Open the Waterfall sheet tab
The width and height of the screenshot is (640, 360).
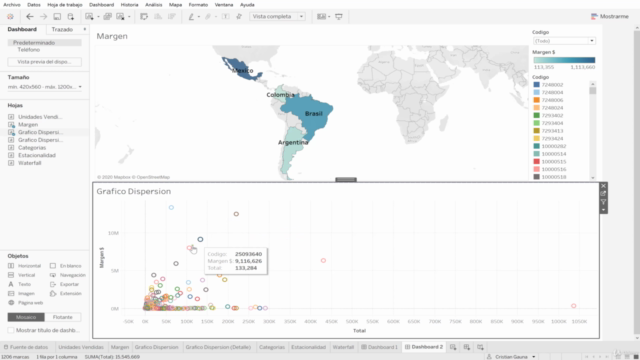343,347
